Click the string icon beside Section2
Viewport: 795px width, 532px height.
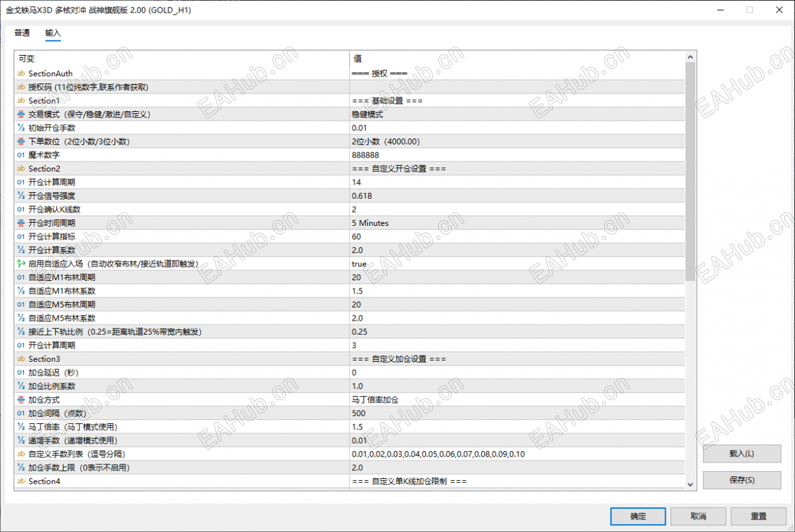pos(21,169)
